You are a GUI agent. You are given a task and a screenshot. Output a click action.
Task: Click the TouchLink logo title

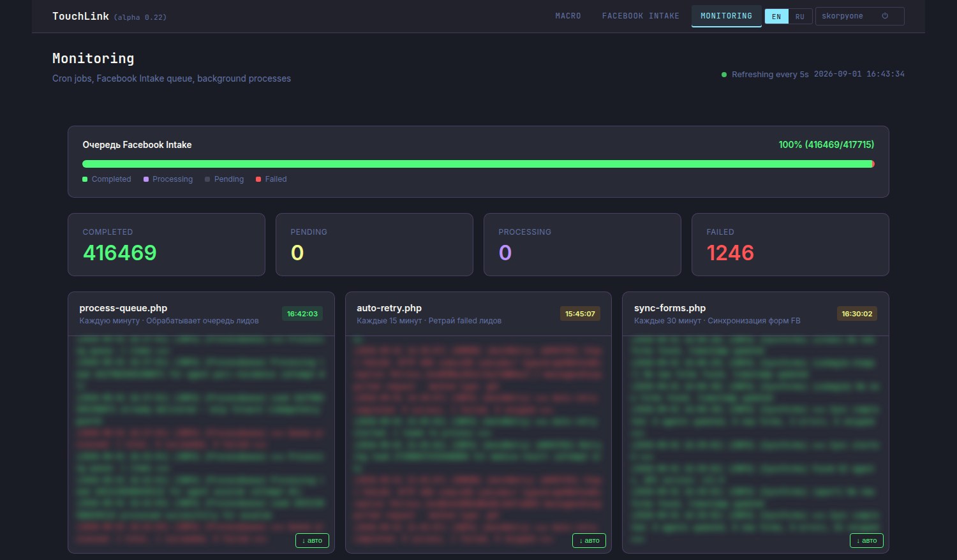coord(80,16)
